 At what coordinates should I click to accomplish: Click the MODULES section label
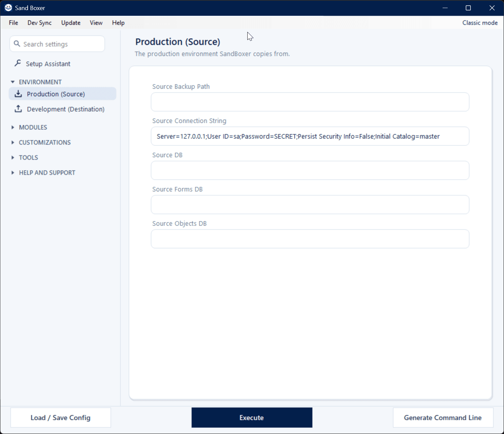click(33, 127)
